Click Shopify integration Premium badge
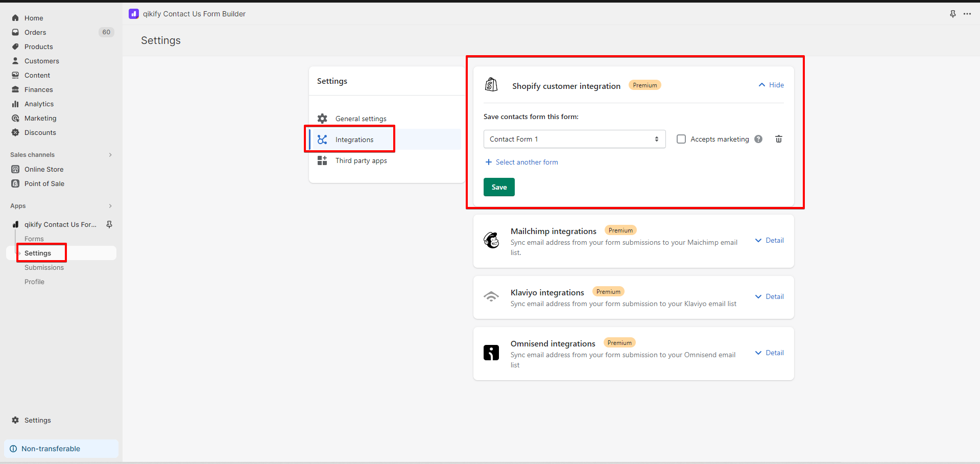980x464 pixels. click(645, 85)
